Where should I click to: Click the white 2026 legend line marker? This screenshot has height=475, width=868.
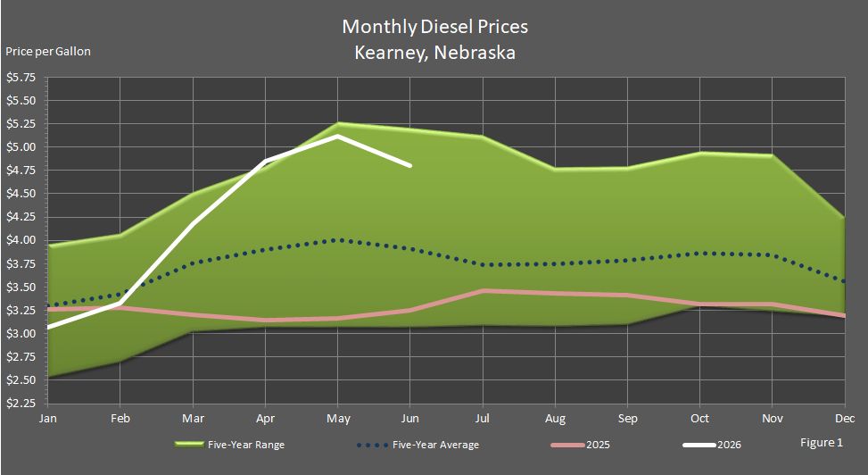tap(699, 445)
